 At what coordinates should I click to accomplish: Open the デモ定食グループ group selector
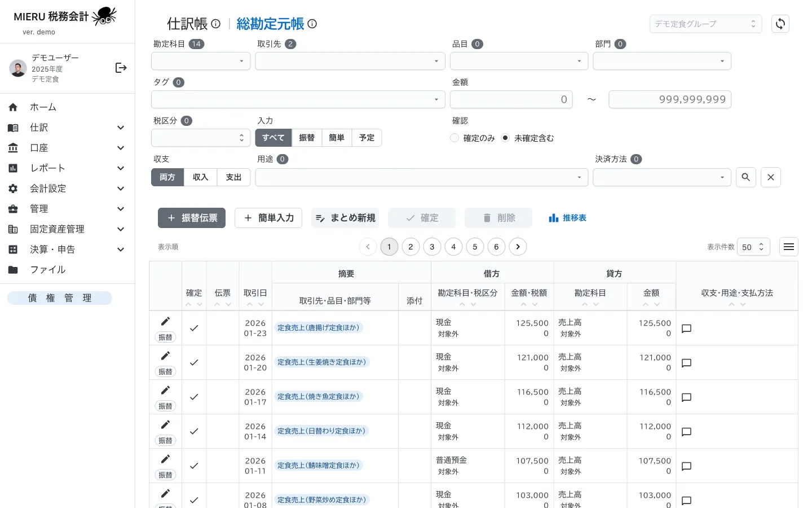[x=705, y=24]
